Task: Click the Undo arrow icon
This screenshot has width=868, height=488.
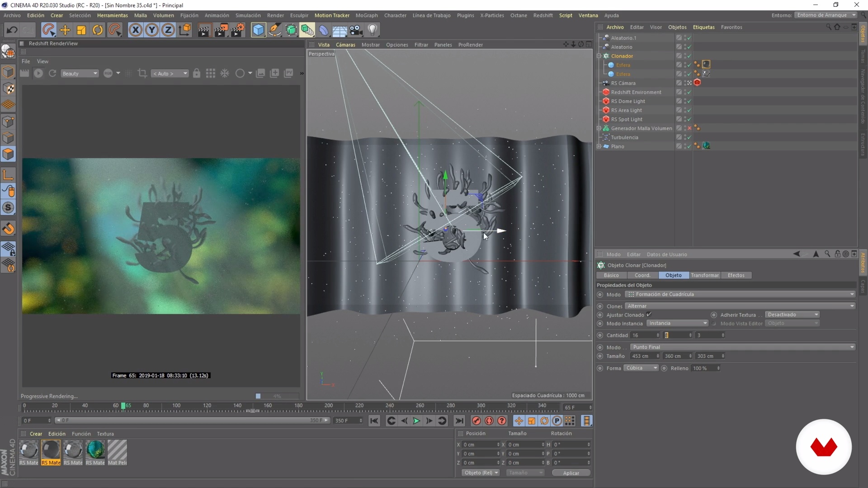Action: (x=12, y=30)
